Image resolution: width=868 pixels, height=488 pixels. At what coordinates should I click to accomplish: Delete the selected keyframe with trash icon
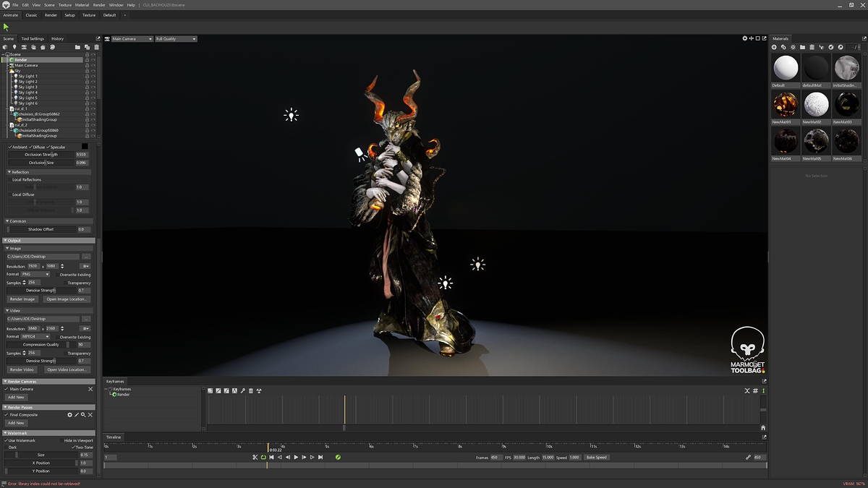pos(251,390)
